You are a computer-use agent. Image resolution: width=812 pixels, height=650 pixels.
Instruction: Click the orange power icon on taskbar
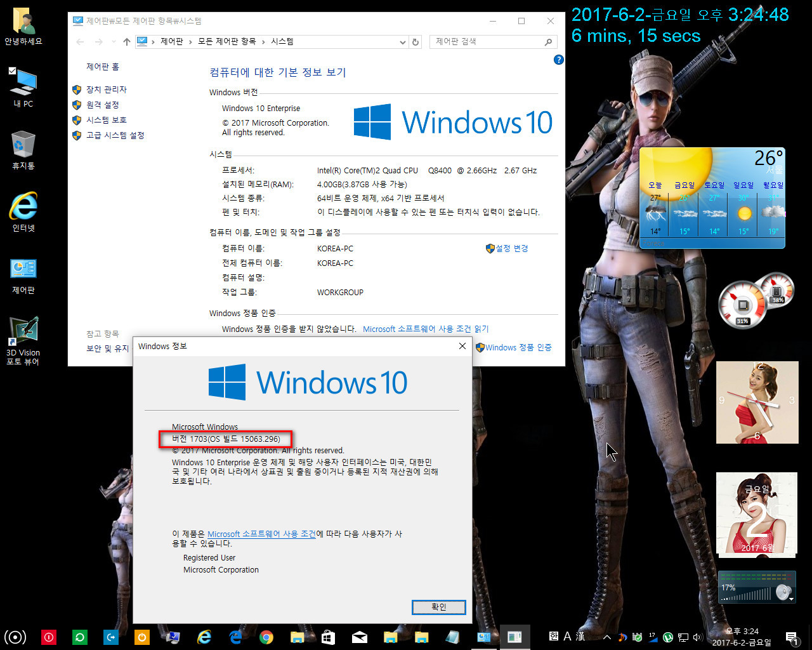point(142,637)
